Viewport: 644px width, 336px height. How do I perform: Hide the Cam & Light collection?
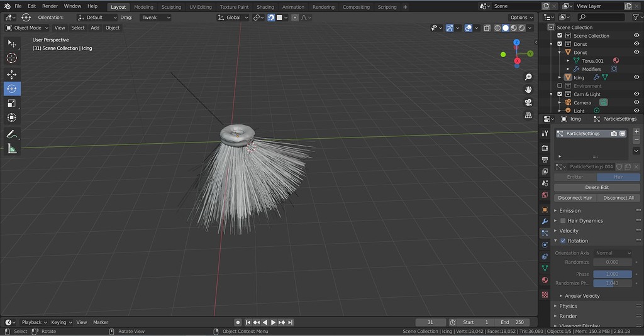[636, 94]
